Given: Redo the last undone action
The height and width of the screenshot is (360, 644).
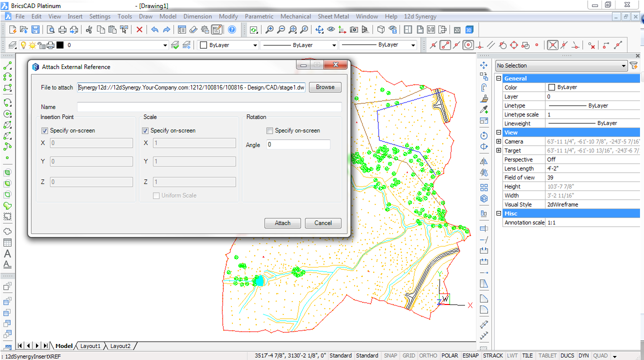Looking at the screenshot, I should pos(166,29).
